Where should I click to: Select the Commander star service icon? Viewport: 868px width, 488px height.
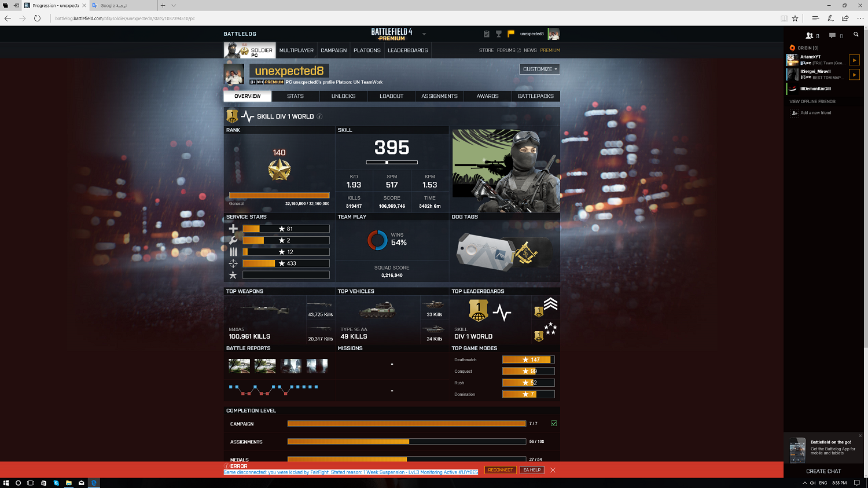click(233, 275)
